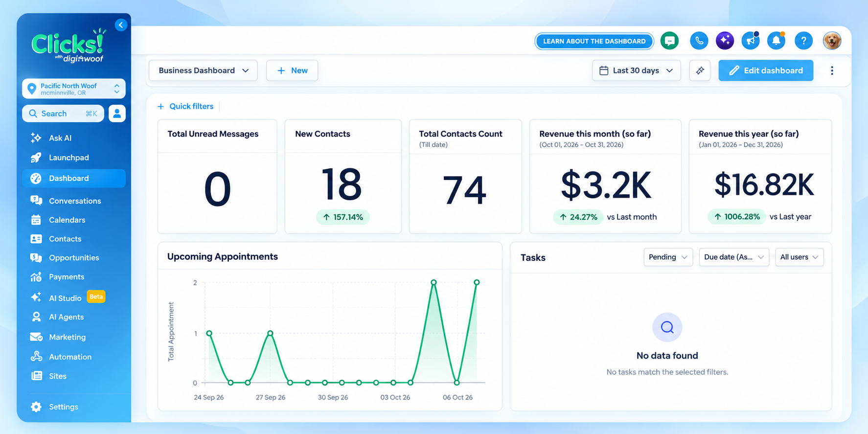Open Ask AI in the sidebar
This screenshot has width=868, height=434.
point(73,138)
